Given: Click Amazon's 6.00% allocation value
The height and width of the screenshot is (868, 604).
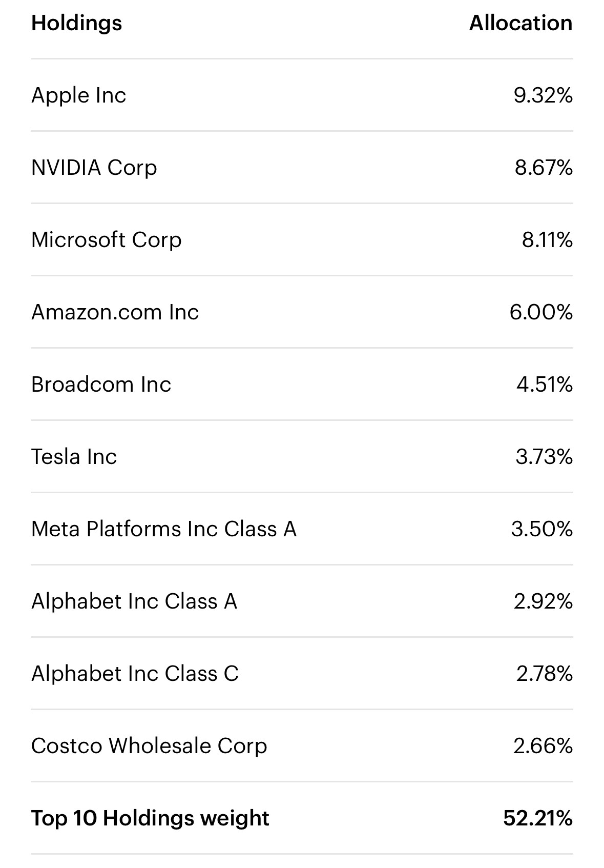Looking at the screenshot, I should [541, 312].
